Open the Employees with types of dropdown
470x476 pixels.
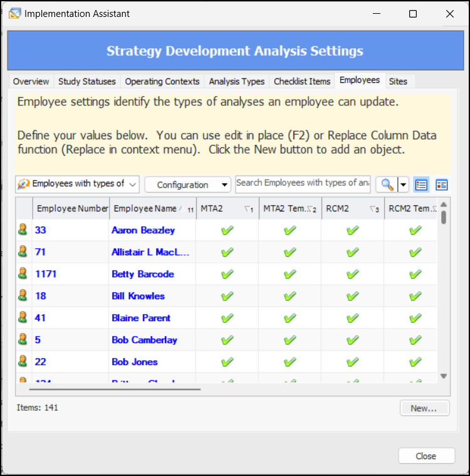(77, 184)
